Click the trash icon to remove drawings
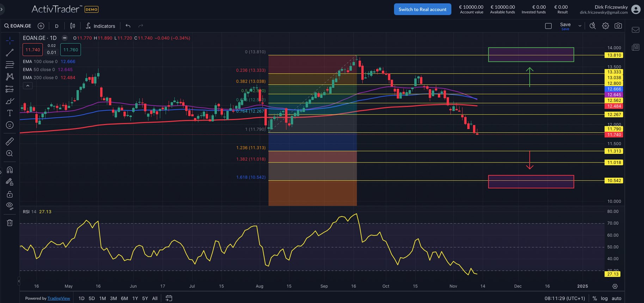The image size is (644, 303). [10, 223]
